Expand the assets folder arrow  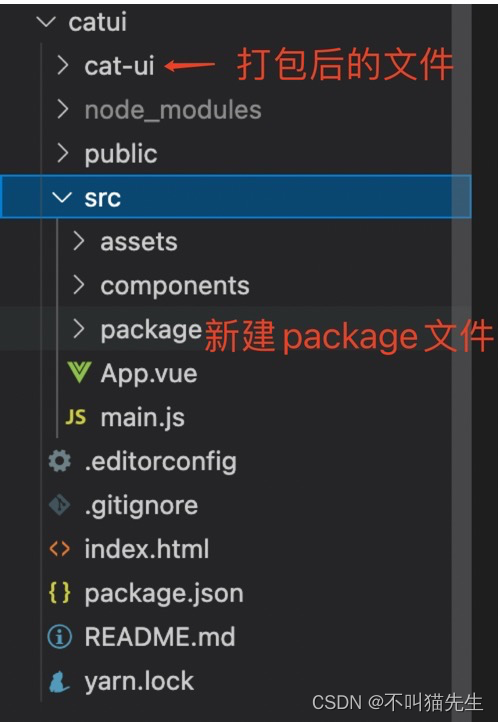point(79,241)
